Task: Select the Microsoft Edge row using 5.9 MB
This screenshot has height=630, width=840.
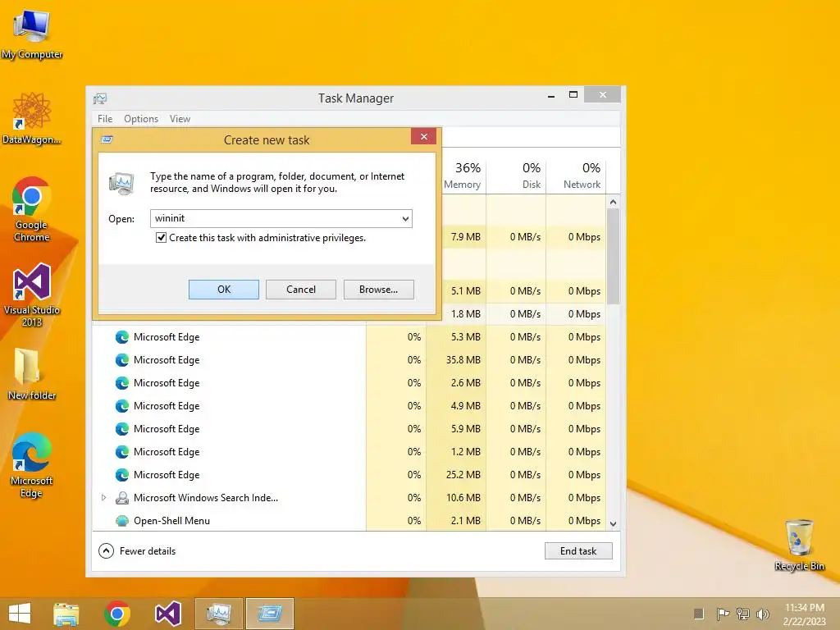Action: click(349, 429)
